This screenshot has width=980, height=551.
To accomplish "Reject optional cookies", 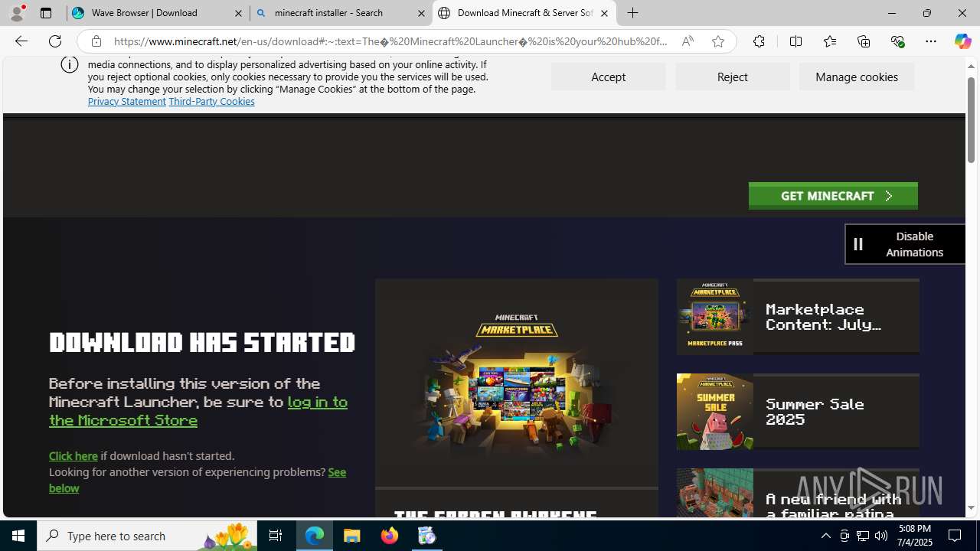I will (732, 77).
